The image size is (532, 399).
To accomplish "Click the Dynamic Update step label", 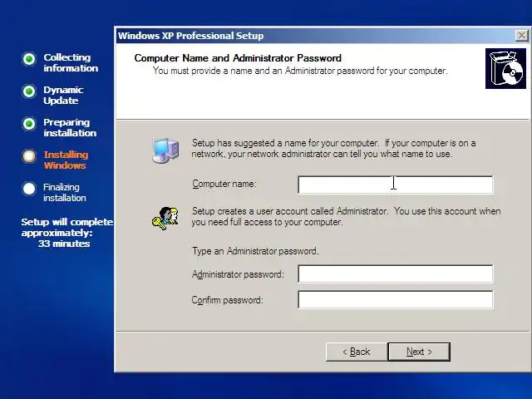I will [63, 96].
